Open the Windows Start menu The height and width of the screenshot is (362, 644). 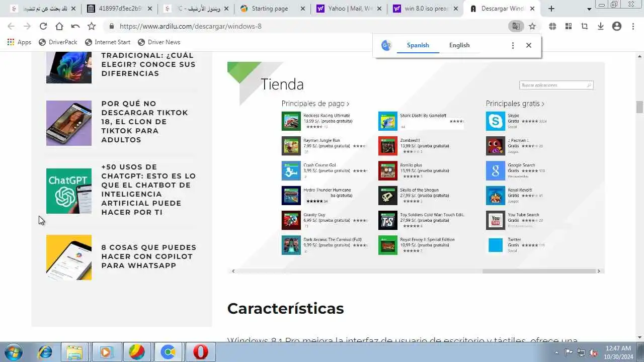pos(13,352)
